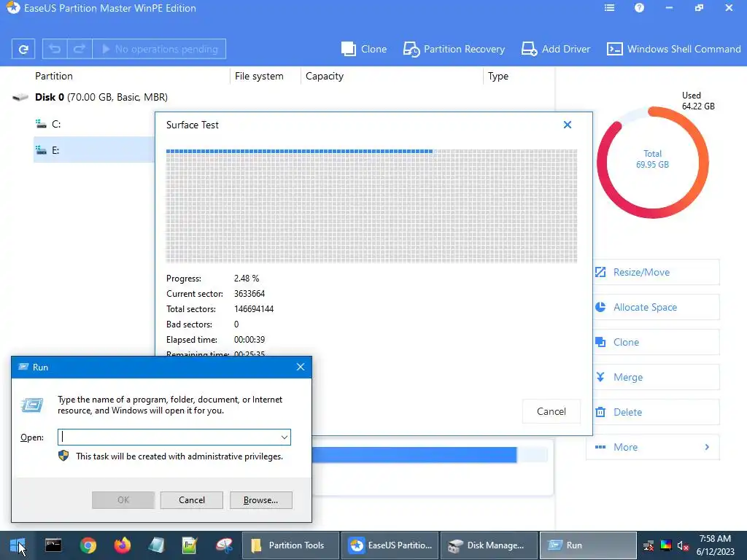Image resolution: width=747 pixels, height=560 pixels.
Task: Open Add Driver
Action: [x=555, y=49]
